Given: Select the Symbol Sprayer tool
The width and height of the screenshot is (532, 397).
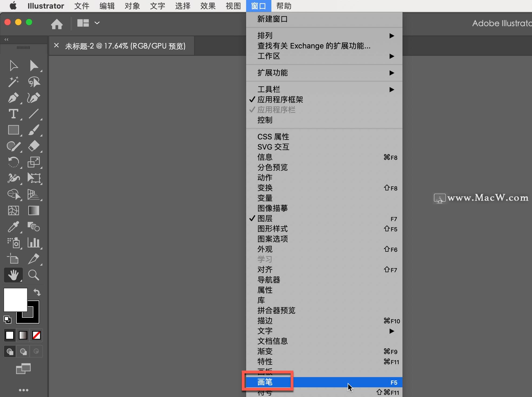Looking at the screenshot, I should 13,243.
